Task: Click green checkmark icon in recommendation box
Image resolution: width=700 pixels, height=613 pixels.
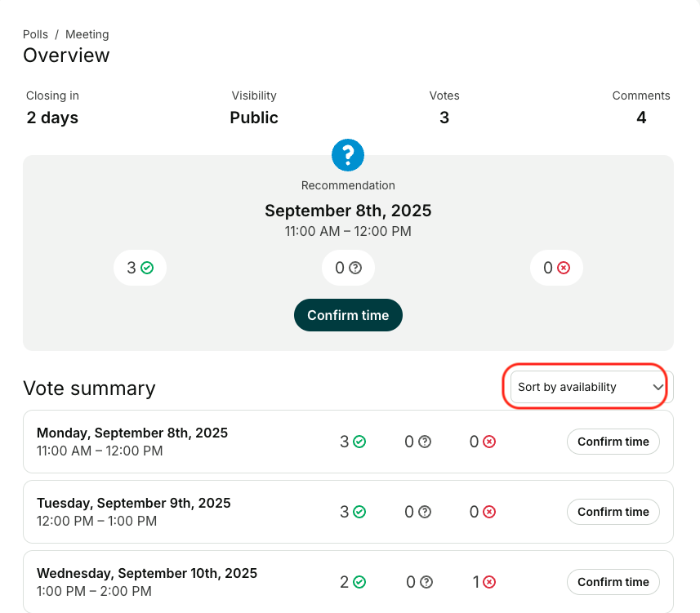Action: [x=147, y=268]
